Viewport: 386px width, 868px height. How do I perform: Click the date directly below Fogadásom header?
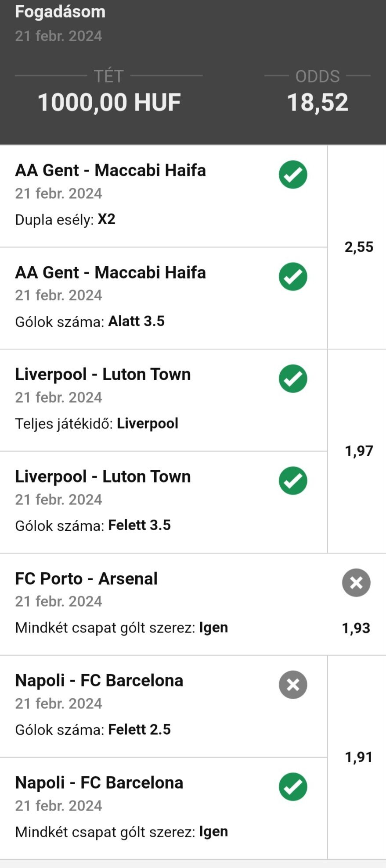click(x=58, y=36)
